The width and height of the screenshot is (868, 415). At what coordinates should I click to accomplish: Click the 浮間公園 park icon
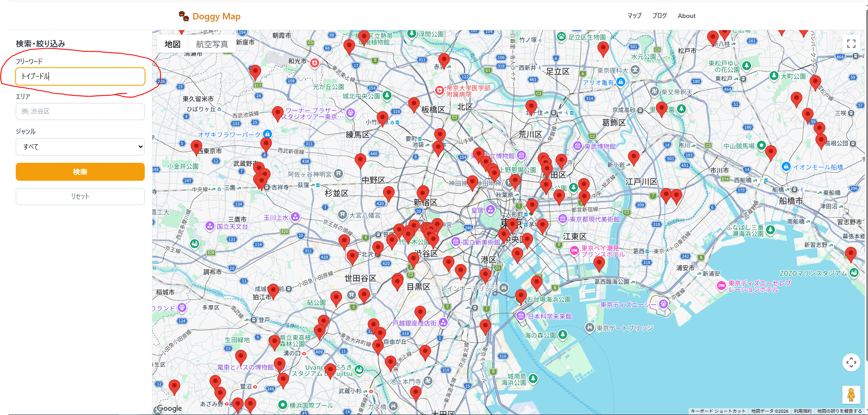coord(411,34)
